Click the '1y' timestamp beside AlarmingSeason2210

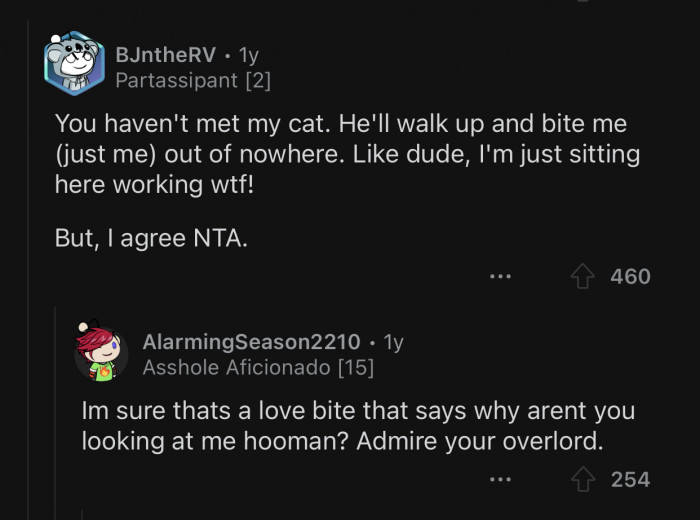[x=392, y=342]
